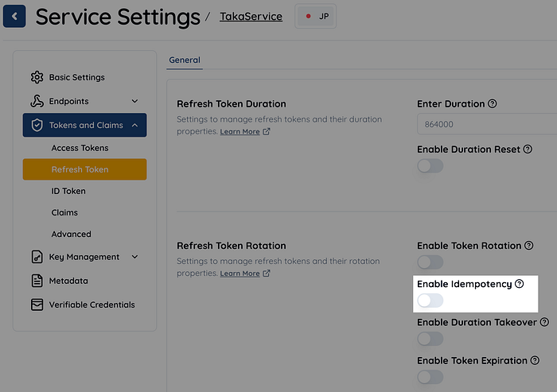The width and height of the screenshot is (557, 392).
Task: Turn on Enable Token Rotation switch
Action: [x=430, y=262]
